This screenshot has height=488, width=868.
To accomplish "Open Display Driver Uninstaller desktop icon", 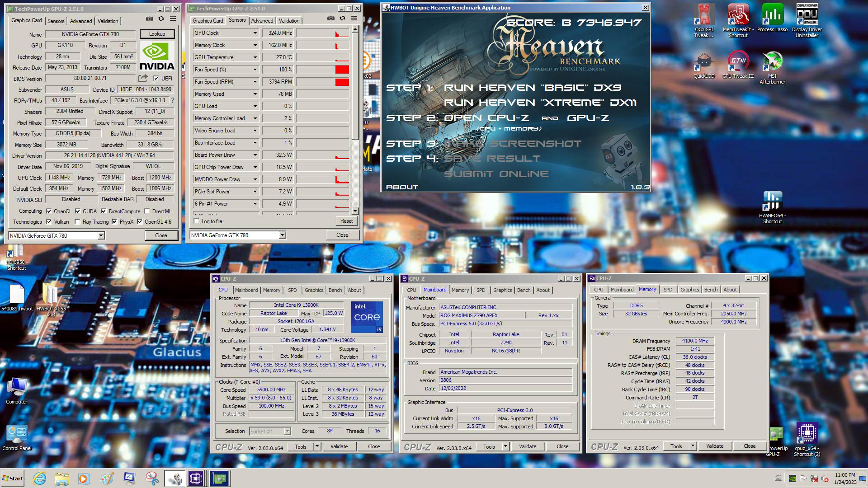I will tap(807, 21).
